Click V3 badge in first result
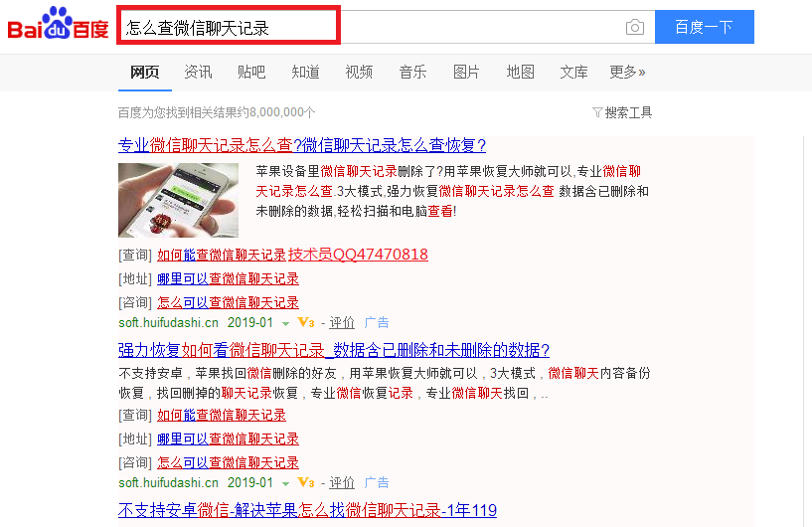This screenshot has height=527, width=812. 306,323
